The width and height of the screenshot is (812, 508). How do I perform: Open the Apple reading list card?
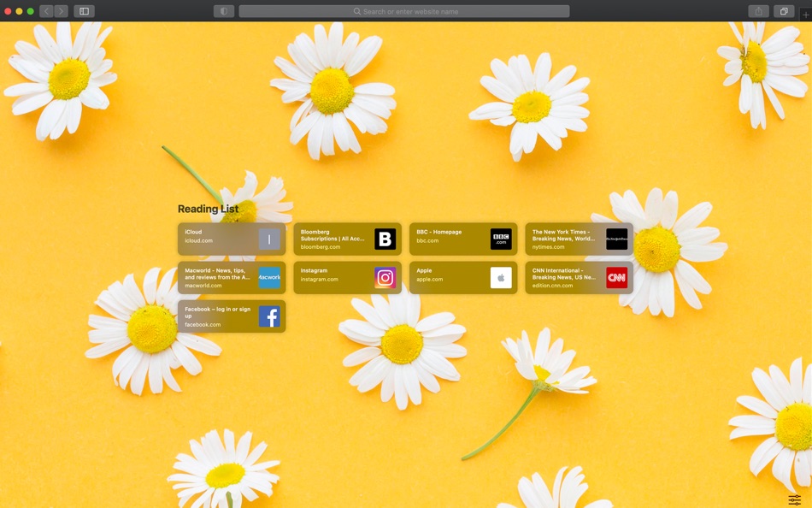[x=463, y=277]
